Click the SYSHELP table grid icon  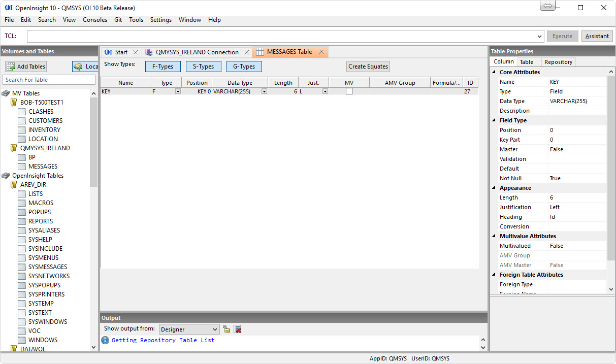(x=22, y=240)
